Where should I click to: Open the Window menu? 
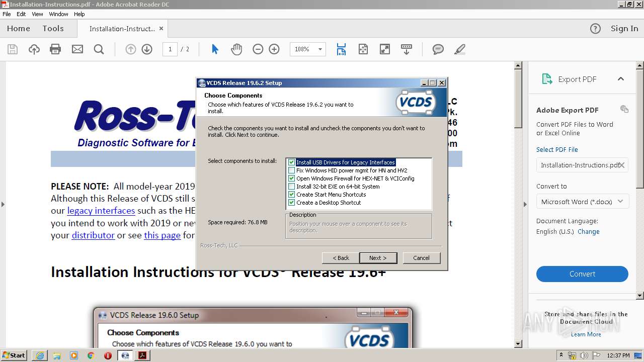[59, 14]
